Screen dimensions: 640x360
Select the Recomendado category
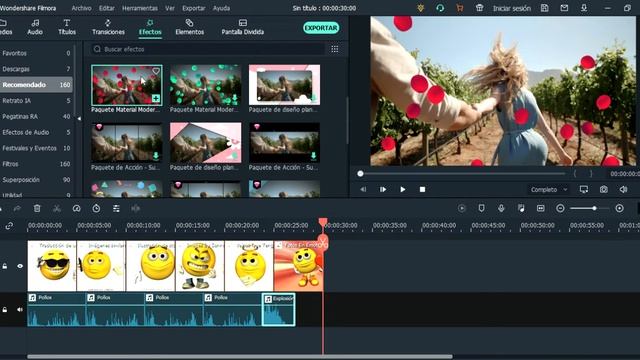click(x=36, y=84)
